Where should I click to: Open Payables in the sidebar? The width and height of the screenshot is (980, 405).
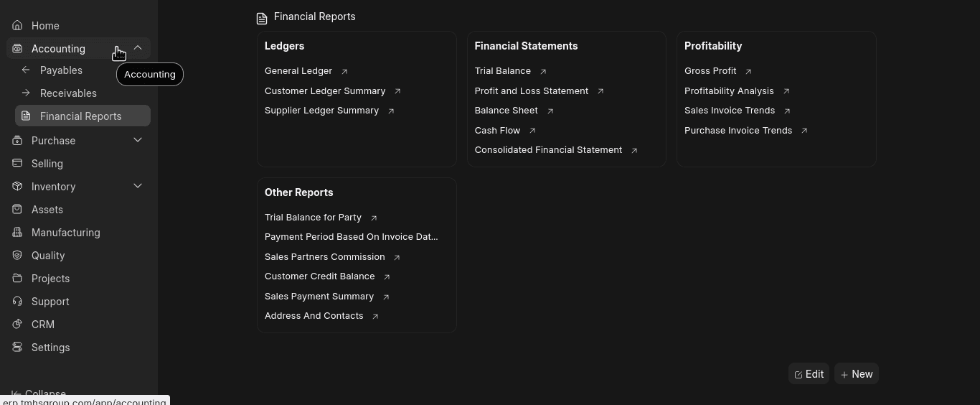click(x=61, y=70)
